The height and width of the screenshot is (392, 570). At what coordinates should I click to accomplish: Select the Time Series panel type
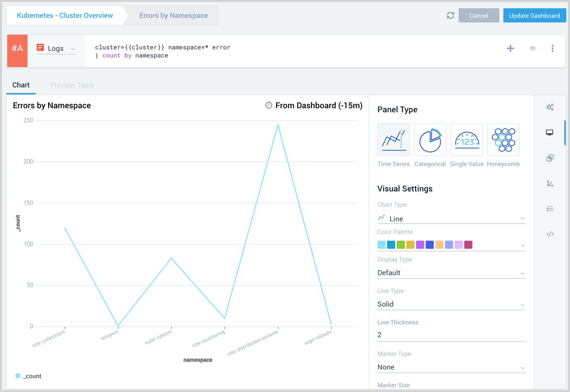tap(394, 140)
